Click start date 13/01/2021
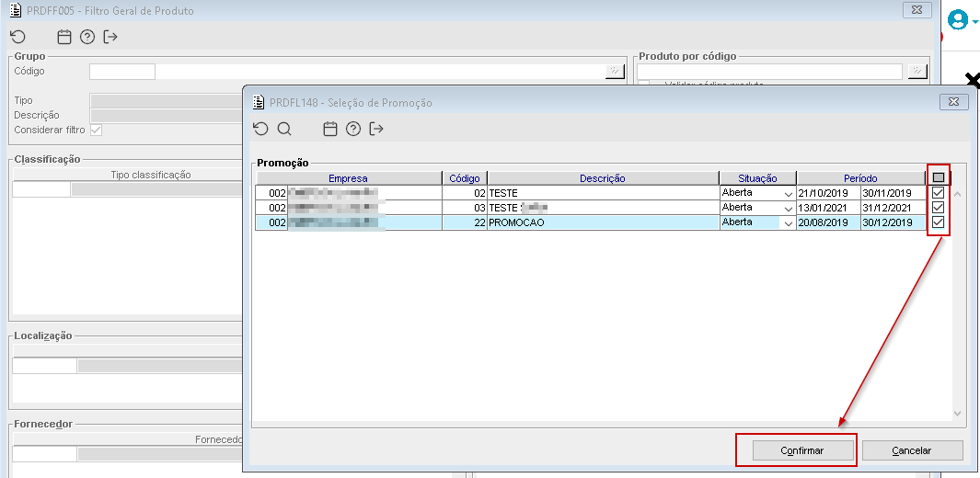 click(828, 208)
